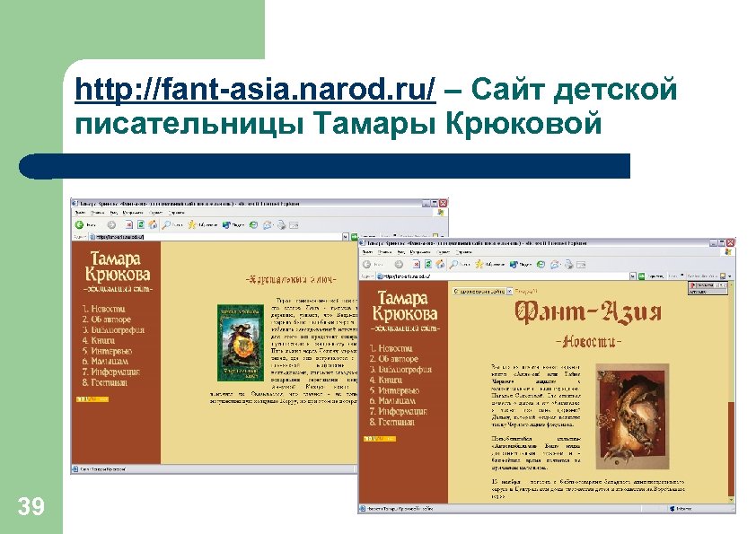Image resolution: width=756 pixels, height=534 pixels.
Task: Click the Favorites star icon
Action: (479, 263)
